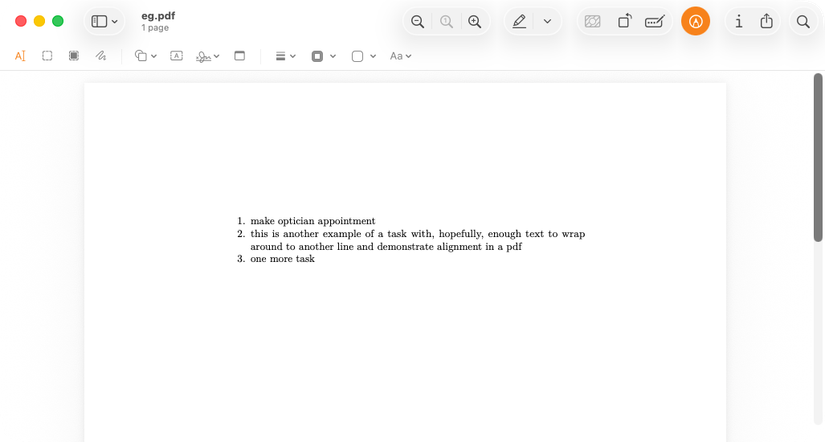Open the highlight color chevron menu
This screenshot has width=825, height=442.
click(547, 21)
